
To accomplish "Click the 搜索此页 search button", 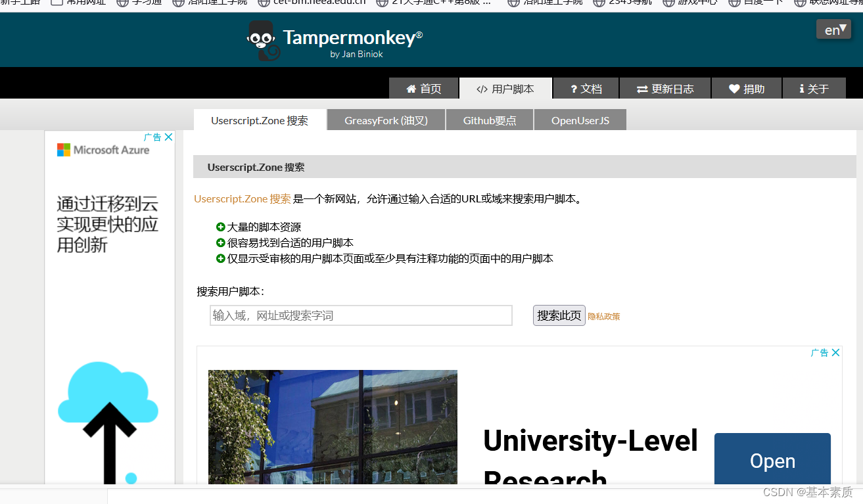I will point(559,315).
